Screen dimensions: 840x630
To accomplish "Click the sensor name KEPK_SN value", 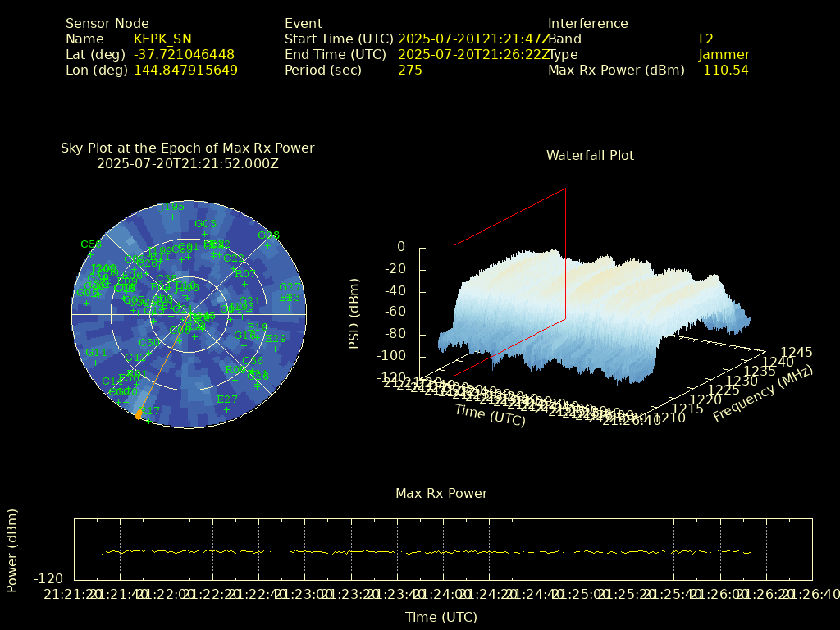I will [x=162, y=39].
